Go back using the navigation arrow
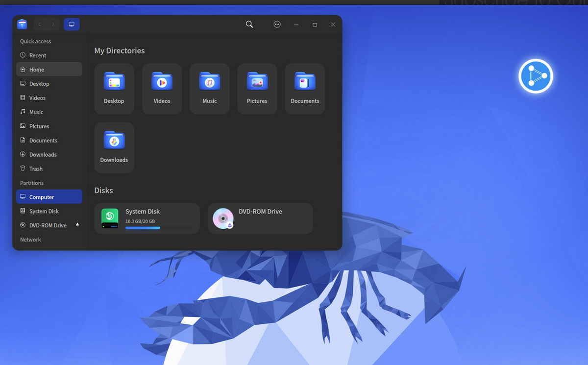This screenshot has height=365, width=588. click(39, 24)
